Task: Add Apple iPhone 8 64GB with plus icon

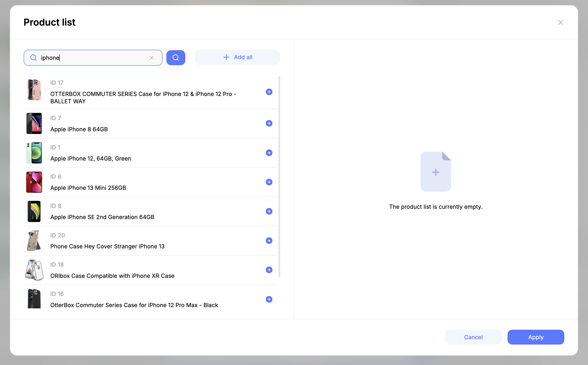Action: tap(269, 123)
